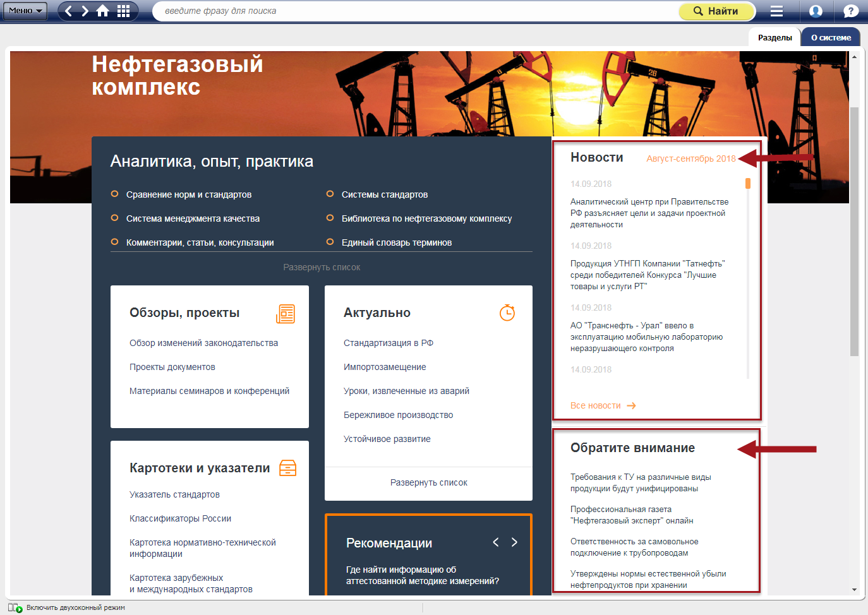The image size is (868, 615).
Task: Open the user profile icon
Action: [x=816, y=11]
